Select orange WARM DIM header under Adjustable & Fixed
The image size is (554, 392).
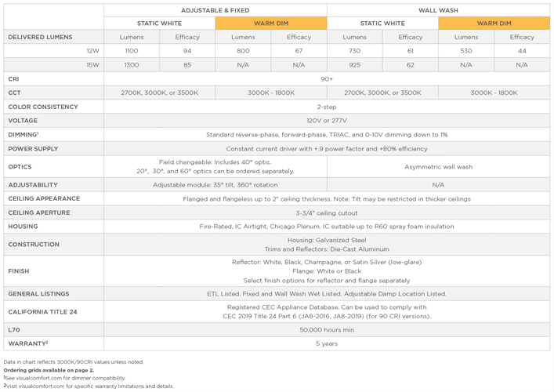(x=270, y=24)
